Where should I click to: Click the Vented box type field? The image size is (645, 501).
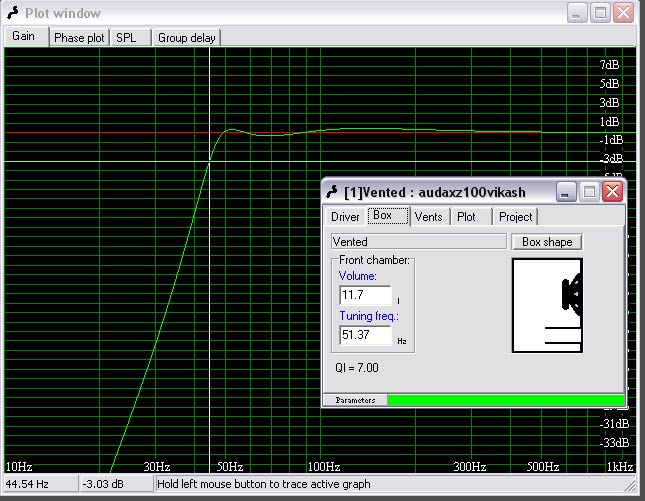[x=418, y=241]
